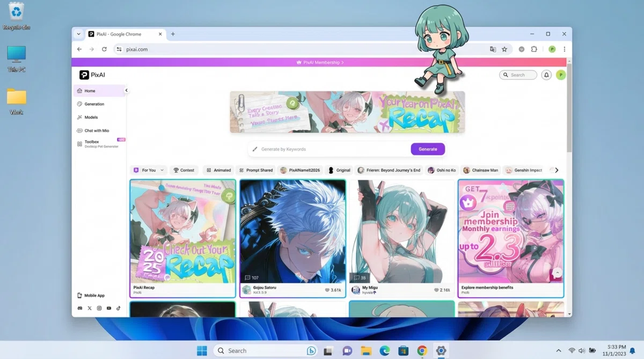
Task: Click the PixAI Membership top banner
Action: [319, 62]
